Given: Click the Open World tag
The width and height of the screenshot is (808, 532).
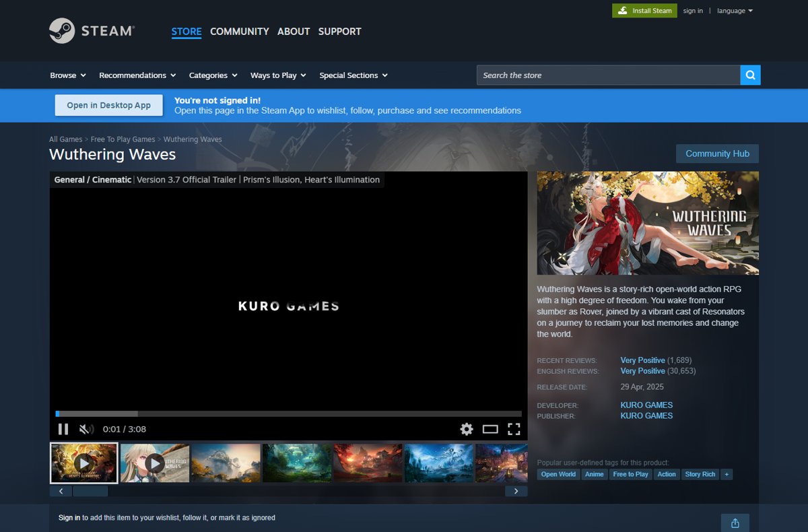Looking at the screenshot, I should tap(558, 474).
